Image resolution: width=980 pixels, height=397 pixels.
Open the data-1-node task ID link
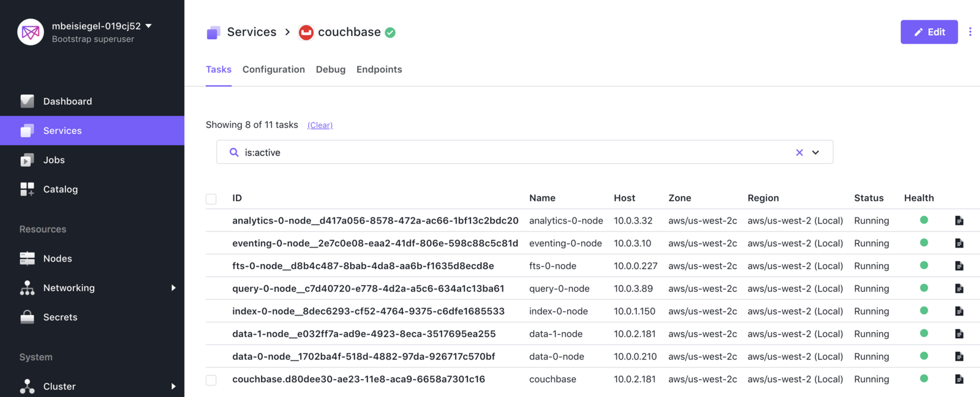coord(364,334)
